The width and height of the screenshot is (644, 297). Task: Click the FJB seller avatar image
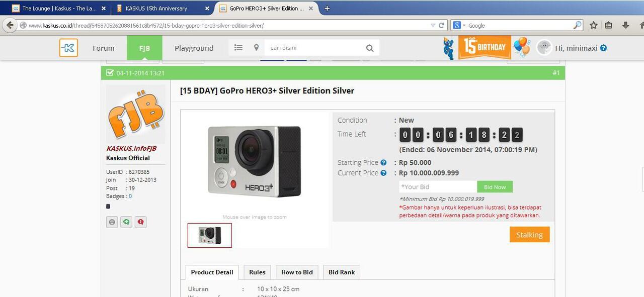pyautogui.click(x=135, y=115)
